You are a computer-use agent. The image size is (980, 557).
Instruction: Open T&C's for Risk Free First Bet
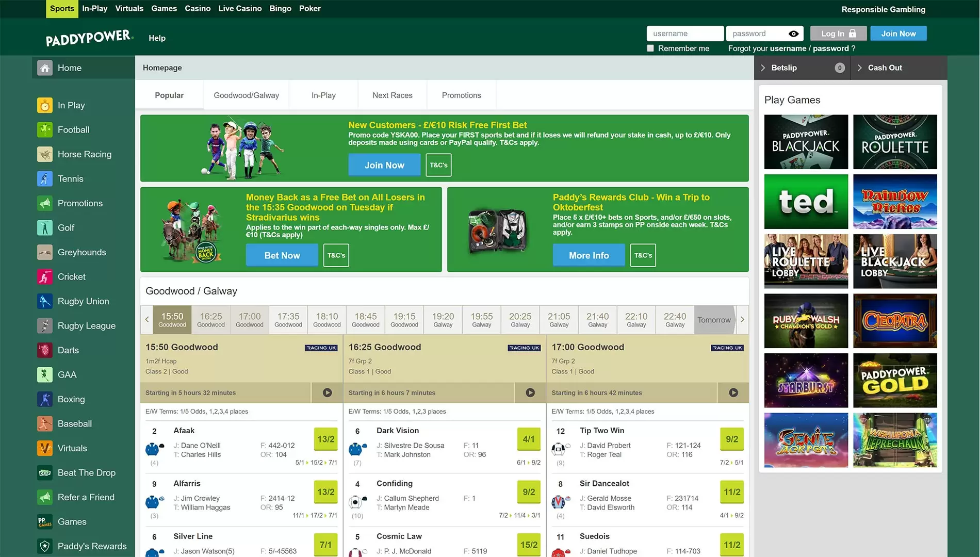[x=438, y=166]
